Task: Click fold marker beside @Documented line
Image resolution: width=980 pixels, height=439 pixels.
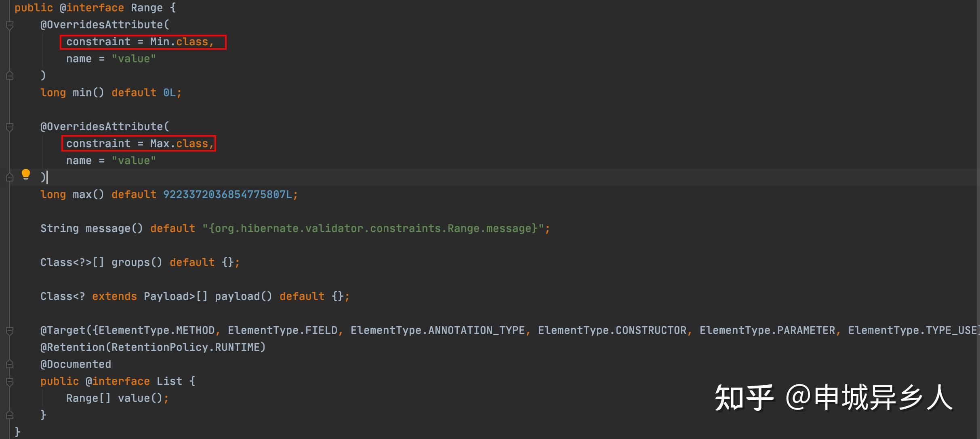Action: [x=10, y=365]
